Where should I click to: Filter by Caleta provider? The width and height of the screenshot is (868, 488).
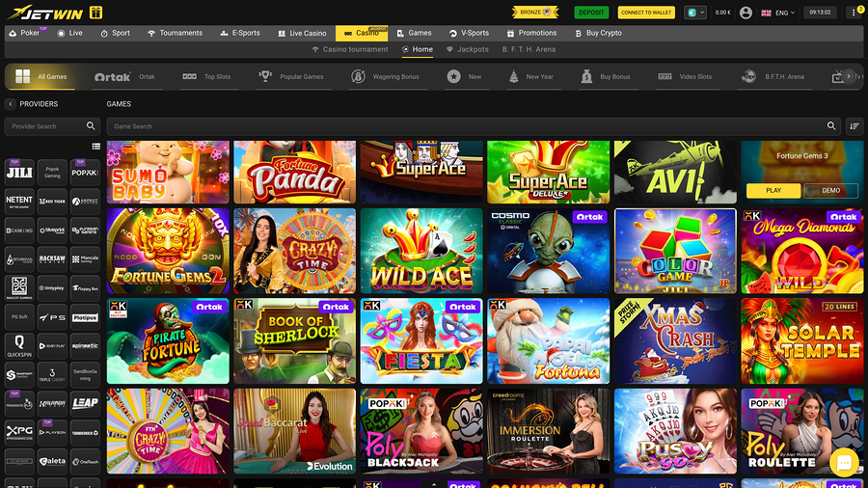(52, 461)
